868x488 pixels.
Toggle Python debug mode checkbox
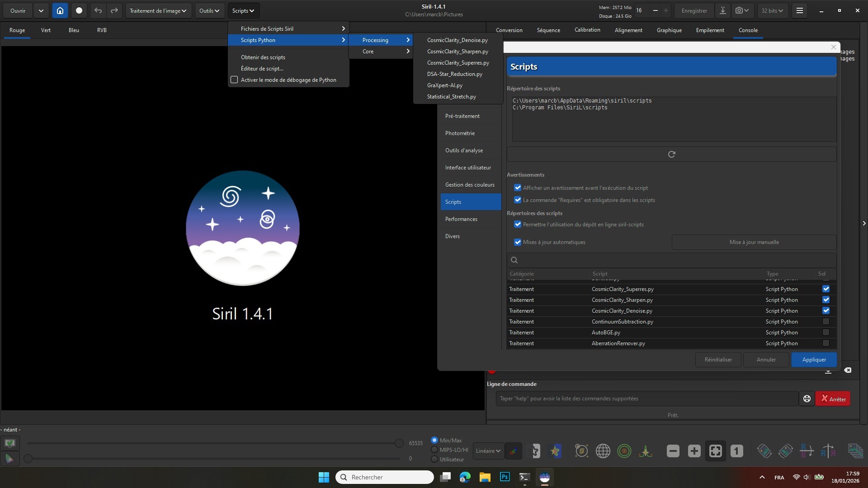234,80
